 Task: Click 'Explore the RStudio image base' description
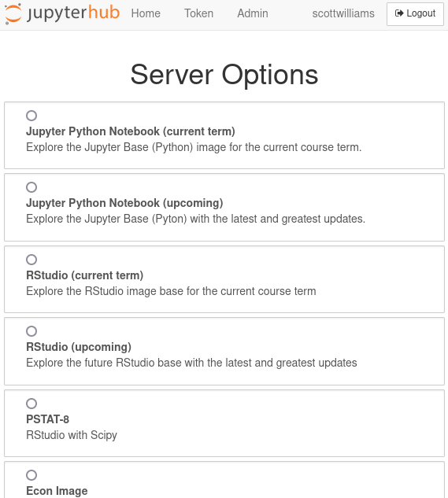(x=171, y=291)
